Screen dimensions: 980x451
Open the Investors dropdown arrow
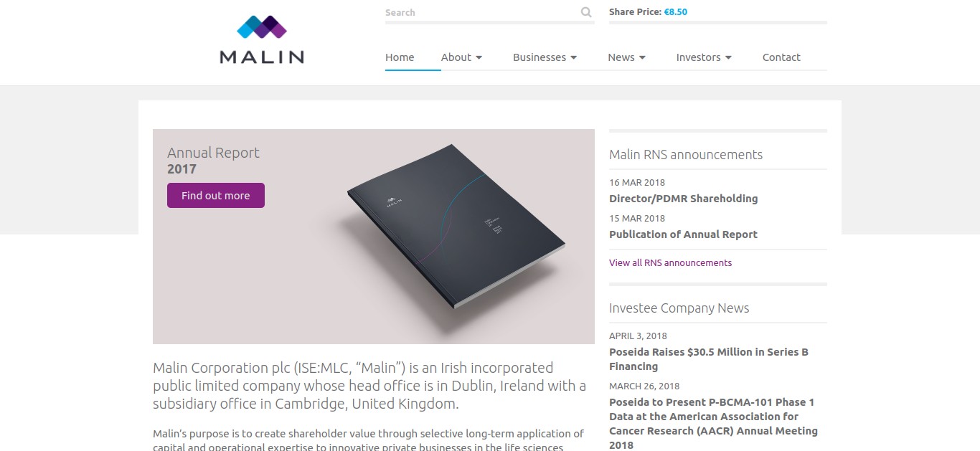pyautogui.click(x=728, y=57)
